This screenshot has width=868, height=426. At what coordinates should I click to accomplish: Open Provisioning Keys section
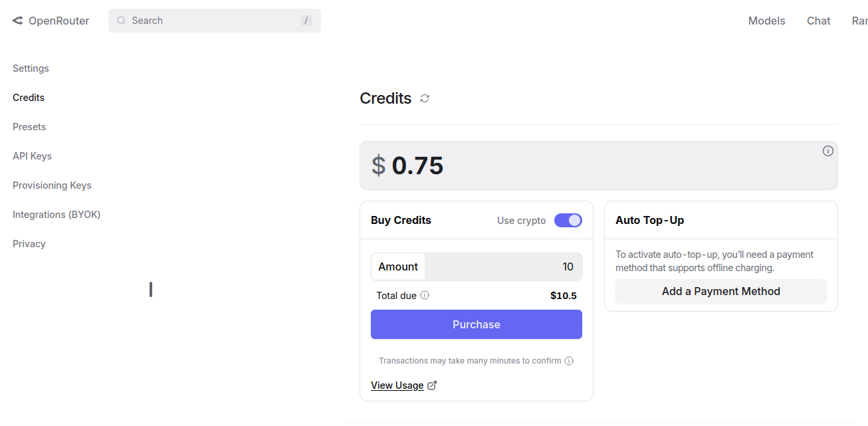52,185
